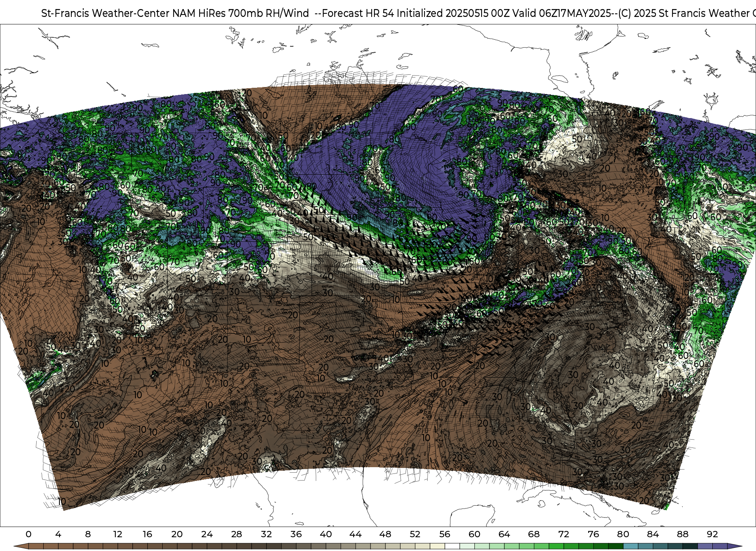Image resolution: width=756 pixels, height=551 pixels.
Task: Click the "St-Francis Weather-Center" title text
Action: (x=106, y=13)
